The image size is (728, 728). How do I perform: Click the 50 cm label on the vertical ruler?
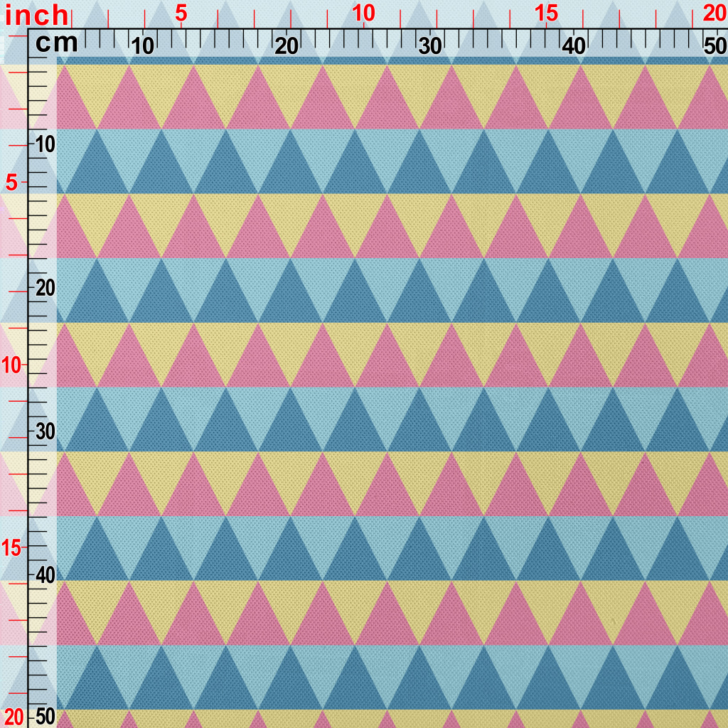tap(45, 716)
